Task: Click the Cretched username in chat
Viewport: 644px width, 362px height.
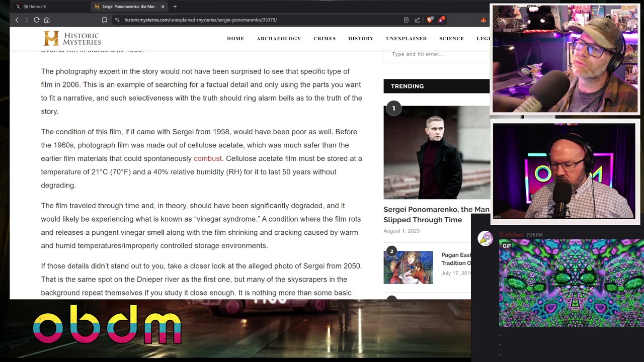Action: [x=511, y=235]
